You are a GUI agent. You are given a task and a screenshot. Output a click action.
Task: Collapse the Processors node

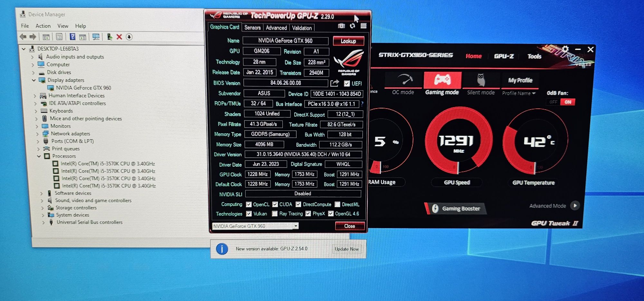[x=39, y=156]
